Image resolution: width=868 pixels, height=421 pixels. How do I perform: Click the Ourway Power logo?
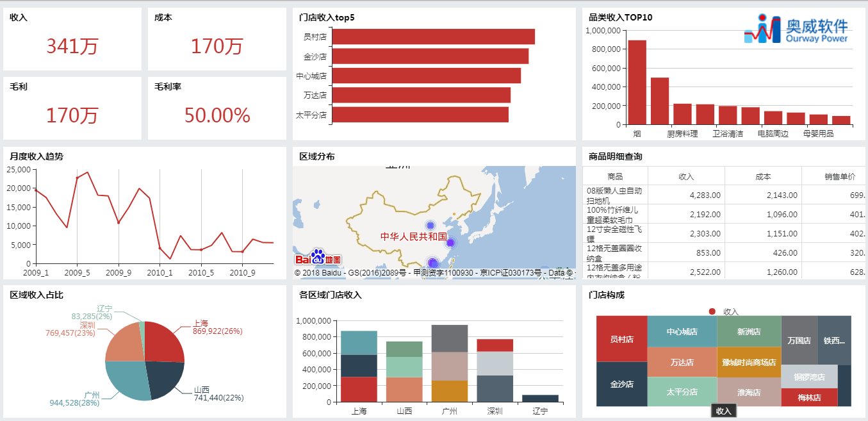(x=796, y=29)
